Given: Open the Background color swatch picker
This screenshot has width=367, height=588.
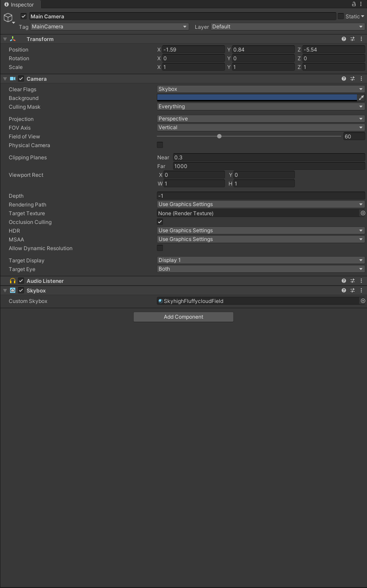Looking at the screenshot, I should pyautogui.click(x=257, y=98).
